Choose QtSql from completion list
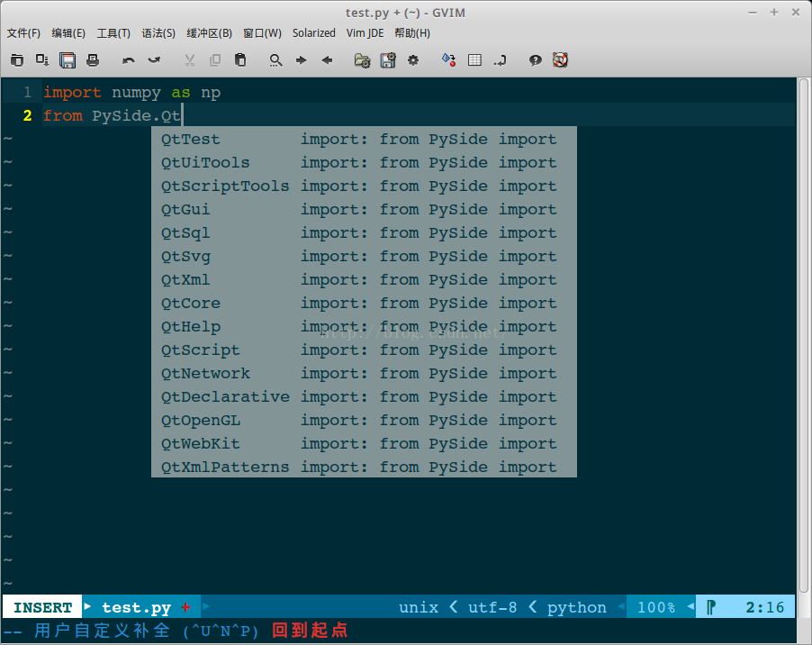 coord(364,232)
